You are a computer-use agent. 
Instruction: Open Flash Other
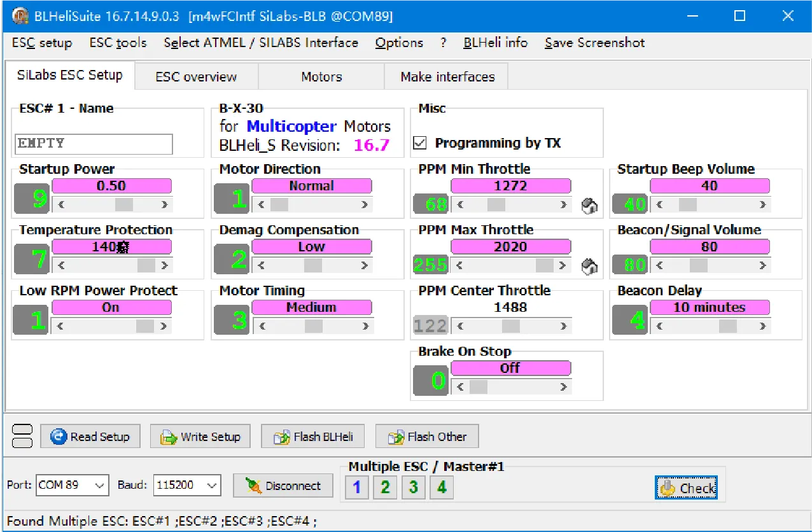tap(426, 436)
